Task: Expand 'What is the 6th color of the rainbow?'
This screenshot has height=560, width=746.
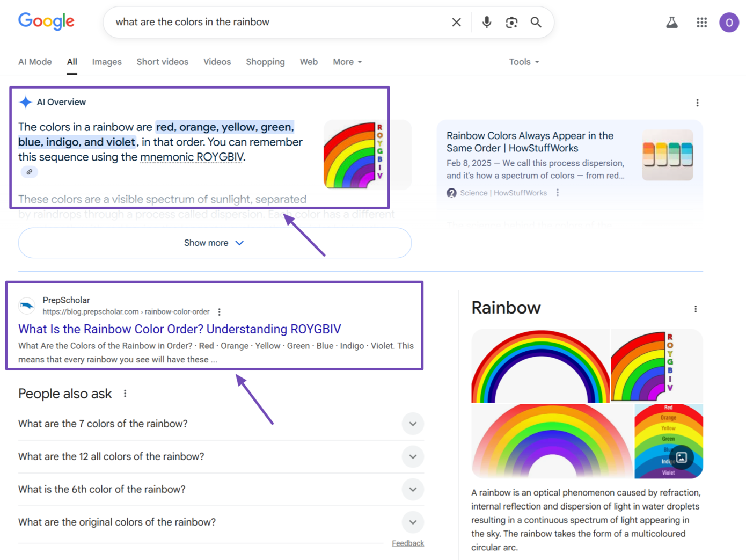Action: click(221, 489)
